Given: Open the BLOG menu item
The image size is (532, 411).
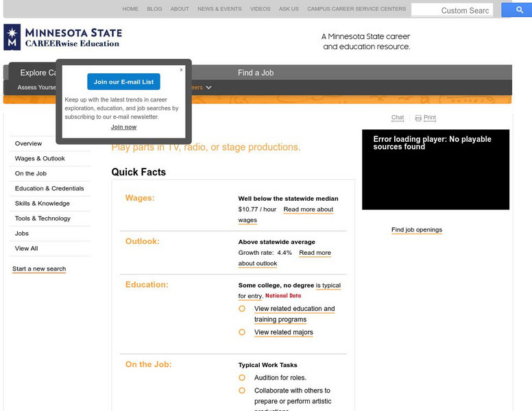Looking at the screenshot, I should point(154,9).
